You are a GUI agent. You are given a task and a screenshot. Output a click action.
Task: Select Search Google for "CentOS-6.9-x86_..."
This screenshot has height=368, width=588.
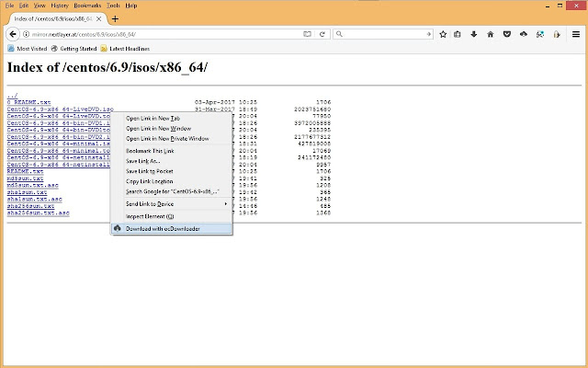tap(172, 191)
